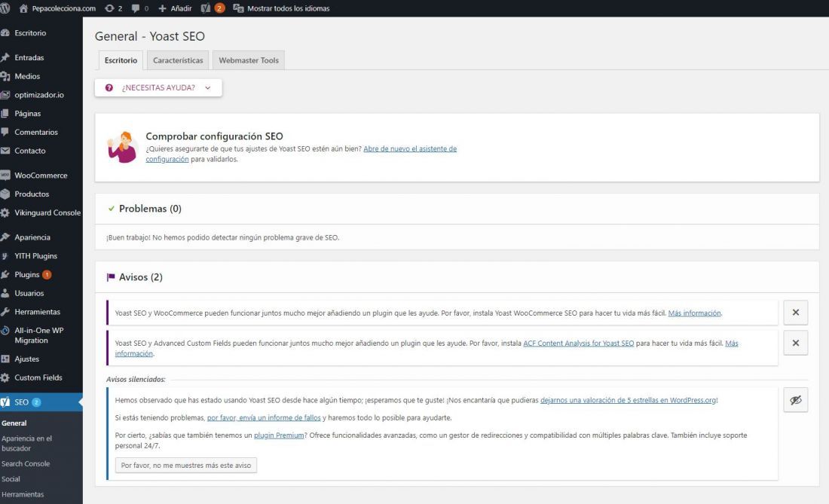The height and width of the screenshot is (504, 829).
Task: Open Search Console submenu
Action: point(26,463)
